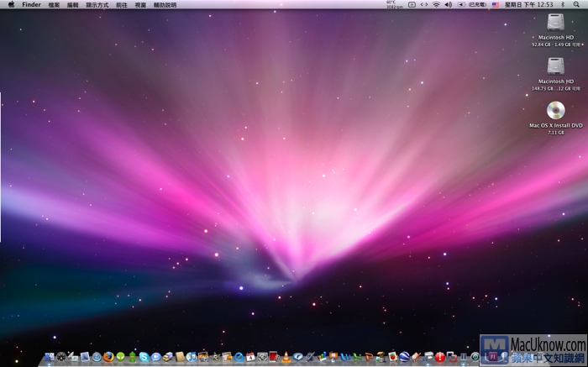The image size is (588, 367).
Task: Open QuickTime Player from the Dock
Action: (x=239, y=357)
